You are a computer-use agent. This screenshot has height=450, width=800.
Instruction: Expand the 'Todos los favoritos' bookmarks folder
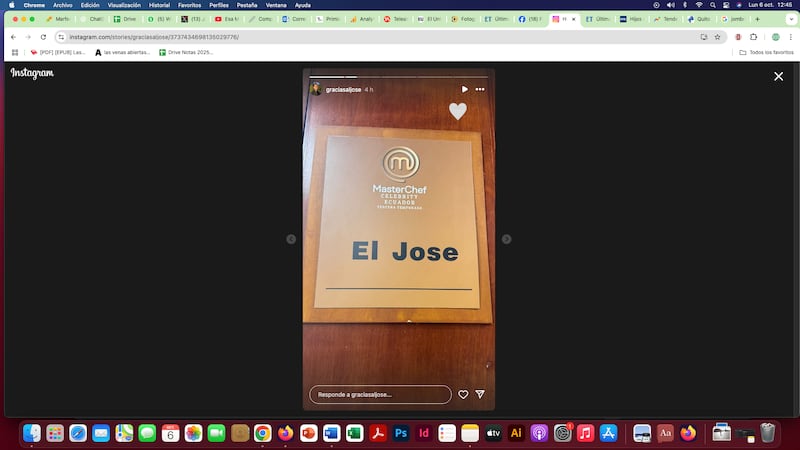click(765, 52)
